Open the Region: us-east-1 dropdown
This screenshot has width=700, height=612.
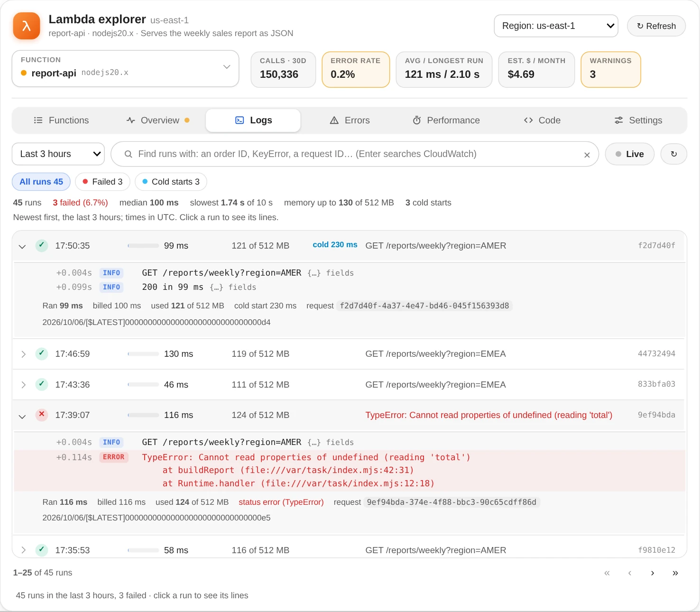(556, 26)
